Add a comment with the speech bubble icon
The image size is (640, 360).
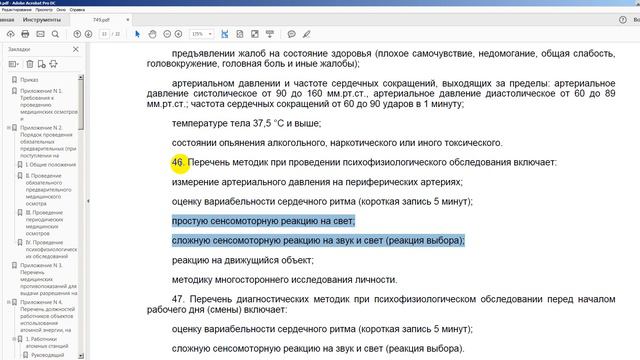(x=291, y=34)
